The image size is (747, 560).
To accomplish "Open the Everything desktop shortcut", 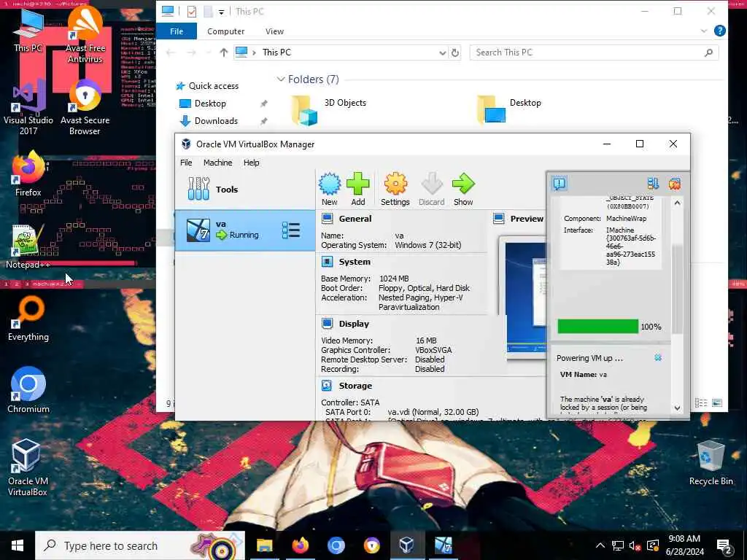I will coord(28,319).
